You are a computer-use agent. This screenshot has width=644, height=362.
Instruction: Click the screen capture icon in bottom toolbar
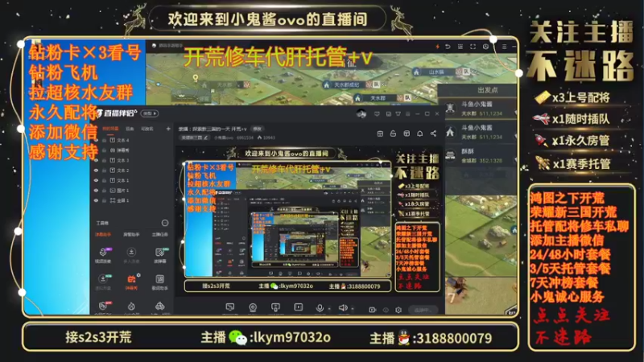point(230,307)
